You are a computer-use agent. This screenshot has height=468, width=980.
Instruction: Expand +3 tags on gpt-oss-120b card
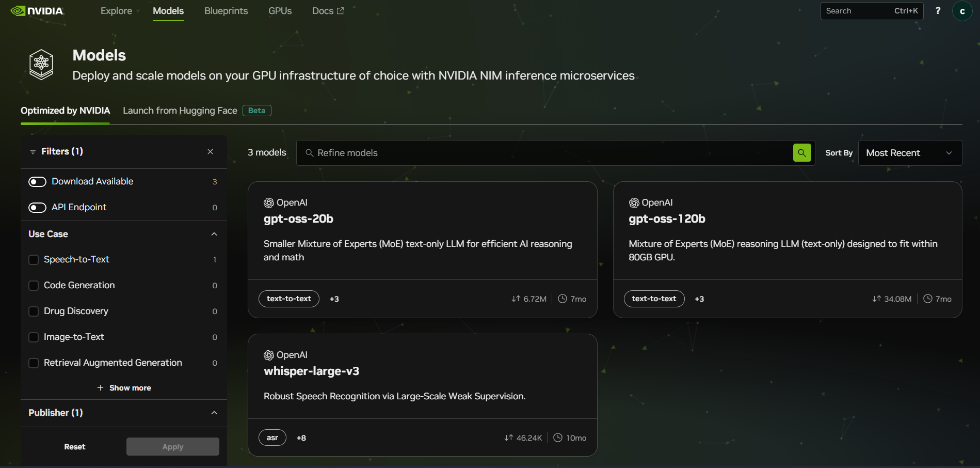click(x=699, y=299)
